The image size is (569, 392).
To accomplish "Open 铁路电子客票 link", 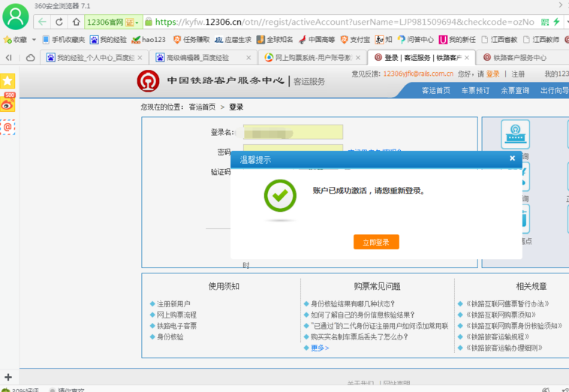I will pos(176,326).
